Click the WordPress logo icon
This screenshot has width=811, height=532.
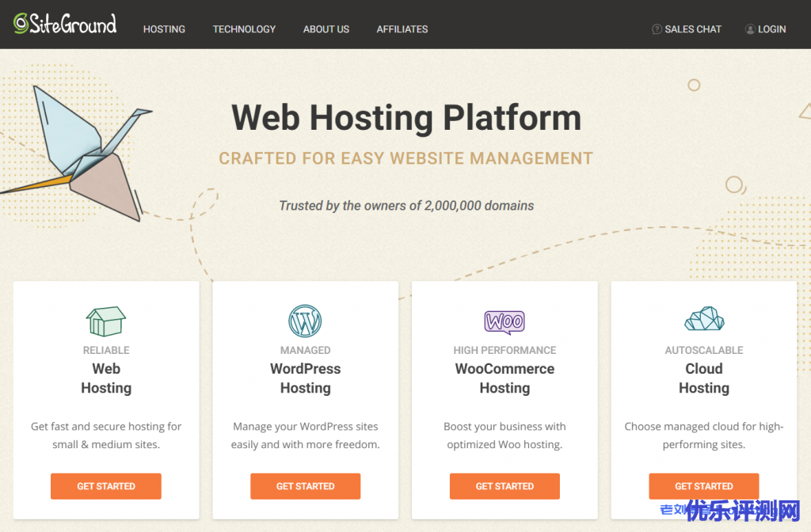tap(305, 321)
